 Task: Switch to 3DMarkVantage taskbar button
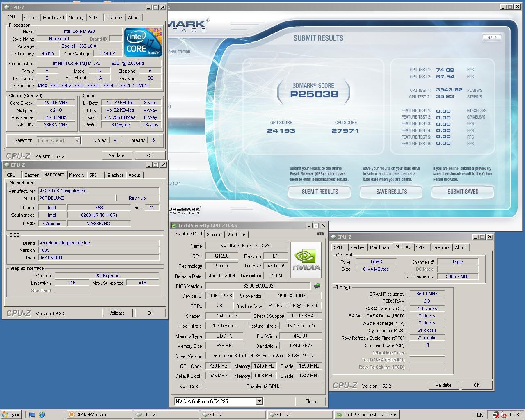pyautogui.click(x=99, y=415)
